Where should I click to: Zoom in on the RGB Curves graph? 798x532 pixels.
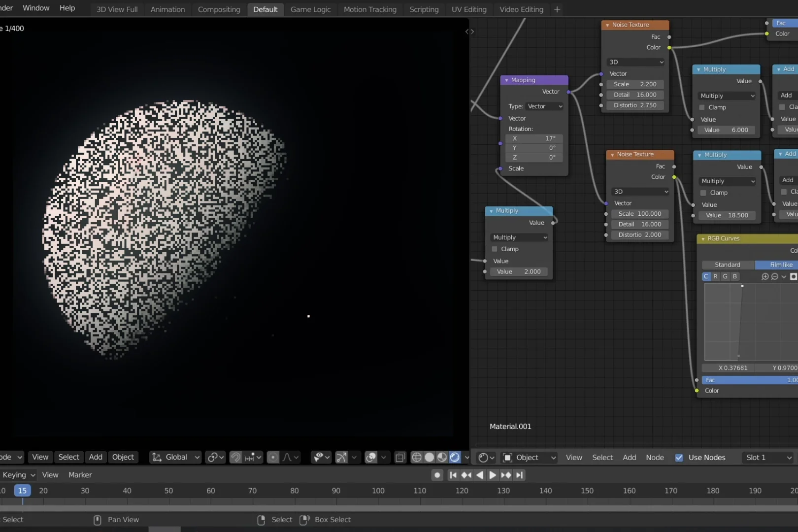click(x=765, y=277)
